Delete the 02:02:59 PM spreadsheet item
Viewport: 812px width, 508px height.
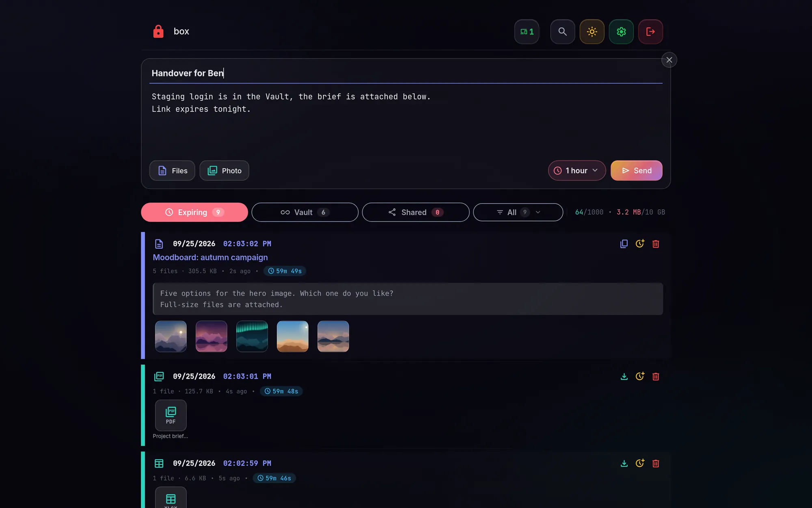(x=656, y=463)
